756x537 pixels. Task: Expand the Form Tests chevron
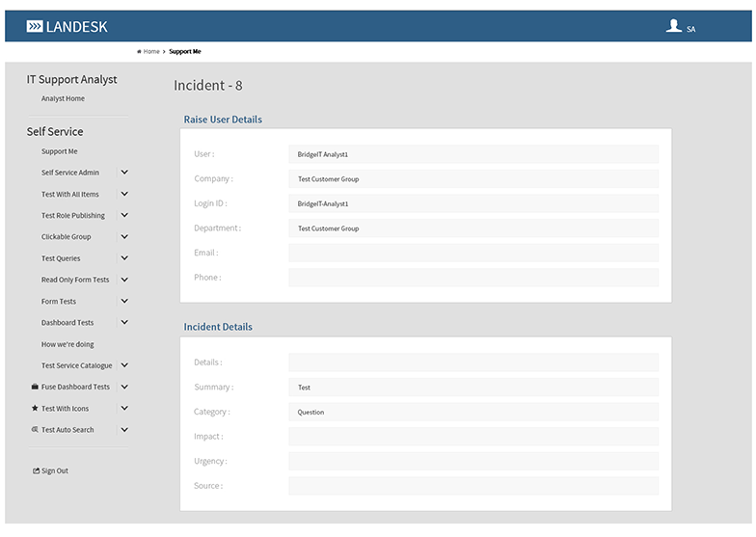[x=124, y=301]
